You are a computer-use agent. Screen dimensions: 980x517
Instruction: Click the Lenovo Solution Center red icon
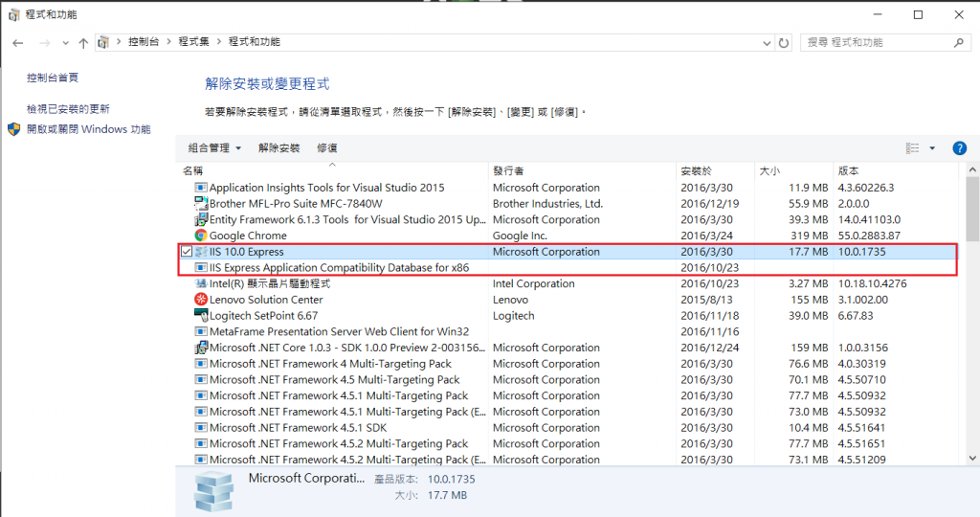[x=201, y=300]
